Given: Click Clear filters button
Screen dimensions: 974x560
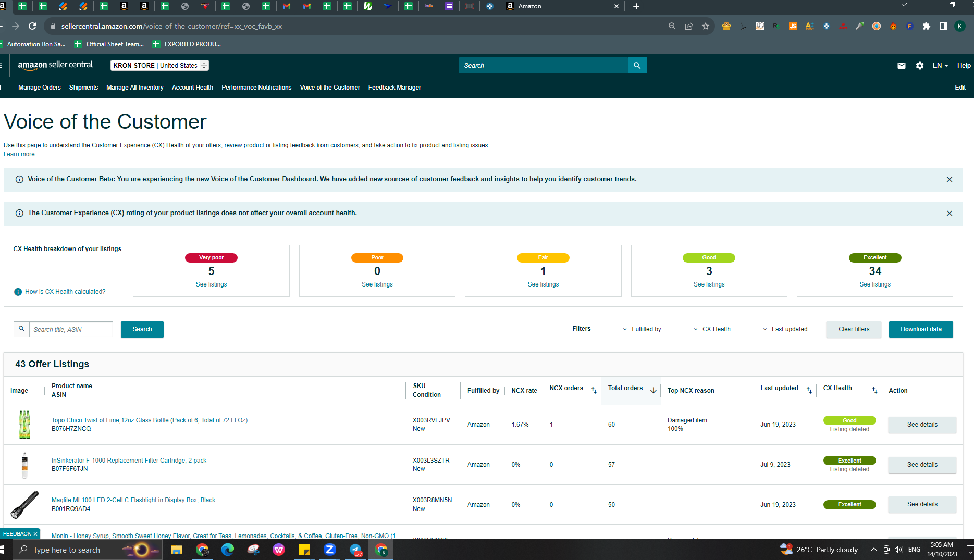Looking at the screenshot, I should click(x=854, y=329).
